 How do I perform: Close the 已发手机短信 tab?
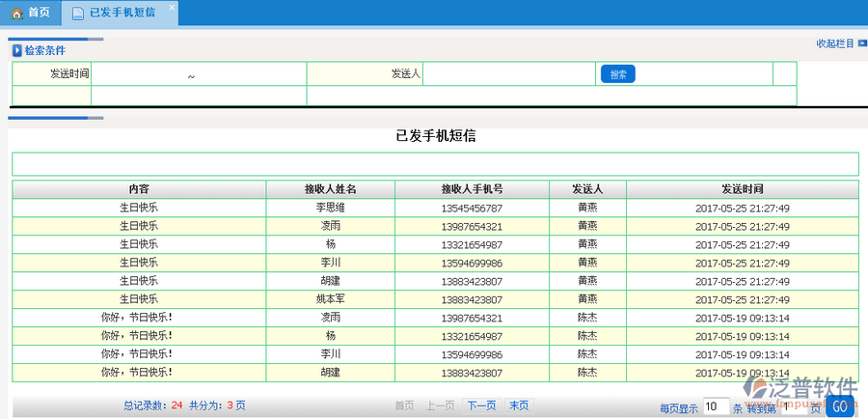172,8
